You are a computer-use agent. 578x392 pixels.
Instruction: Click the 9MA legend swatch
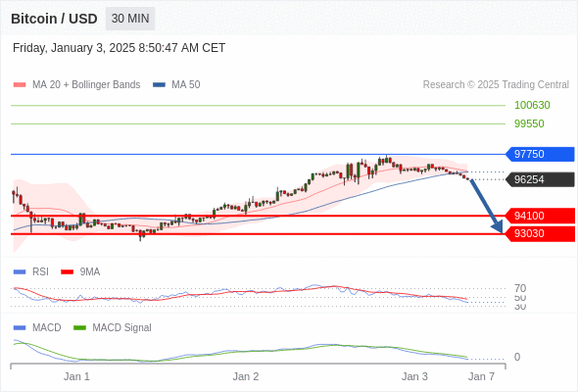[x=67, y=272]
